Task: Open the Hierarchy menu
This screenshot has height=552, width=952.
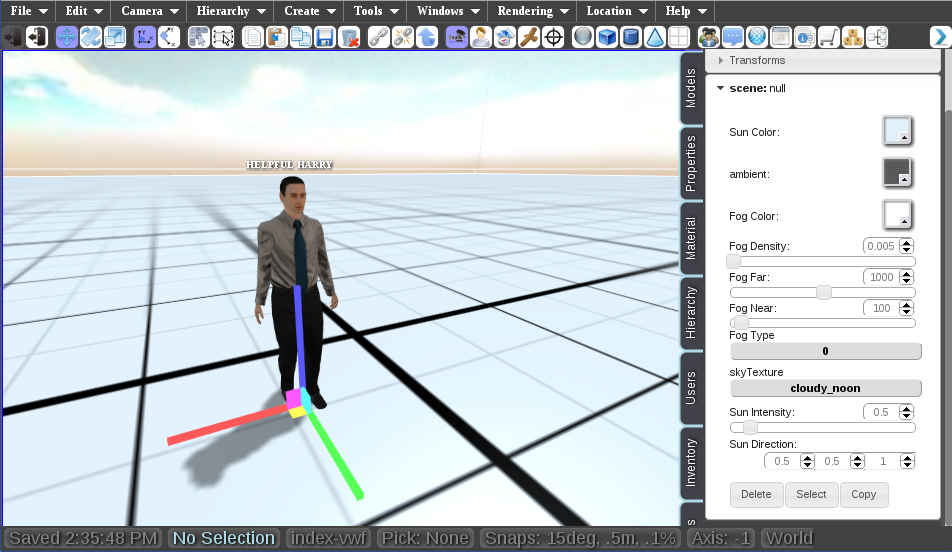Action: point(231,11)
